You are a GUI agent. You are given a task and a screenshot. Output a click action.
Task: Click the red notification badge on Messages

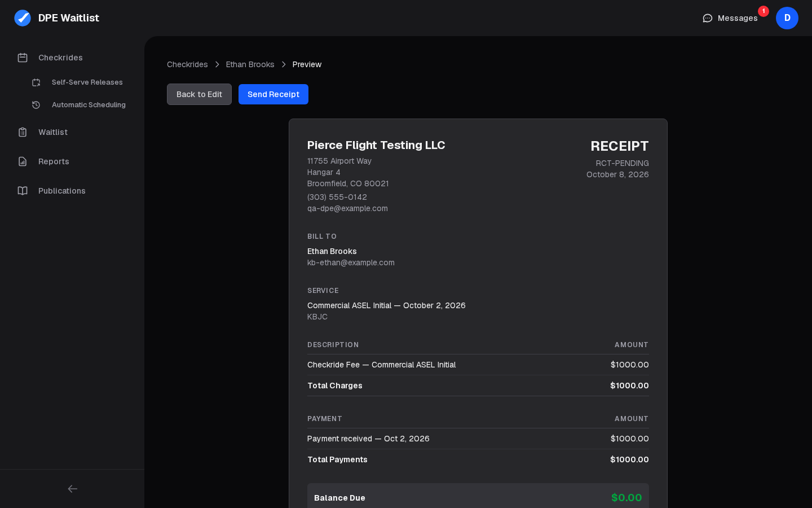point(764,11)
